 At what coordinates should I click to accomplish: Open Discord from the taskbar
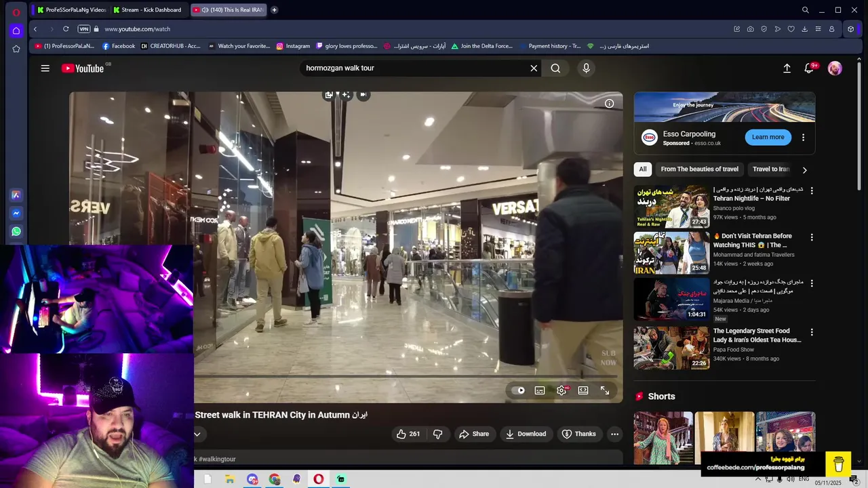tap(252, 479)
